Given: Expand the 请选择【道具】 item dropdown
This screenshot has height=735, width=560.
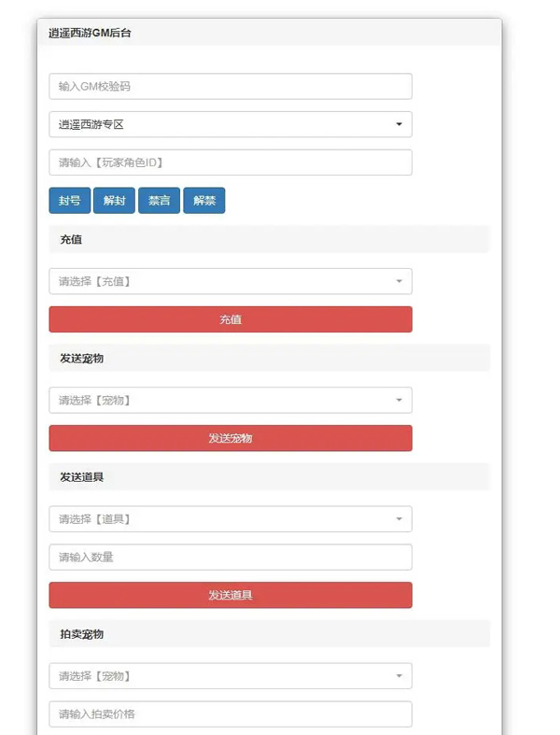Looking at the screenshot, I should pyautogui.click(x=230, y=519).
